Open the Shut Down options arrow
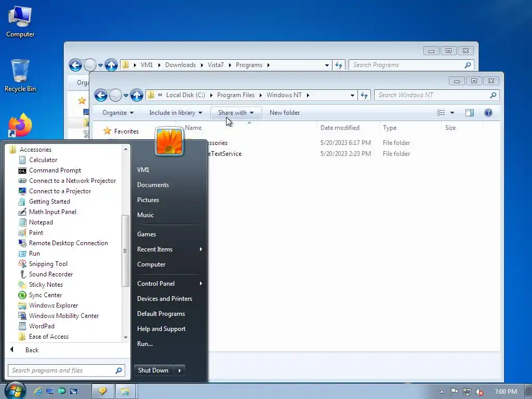The height and width of the screenshot is (399, 532). [180, 370]
